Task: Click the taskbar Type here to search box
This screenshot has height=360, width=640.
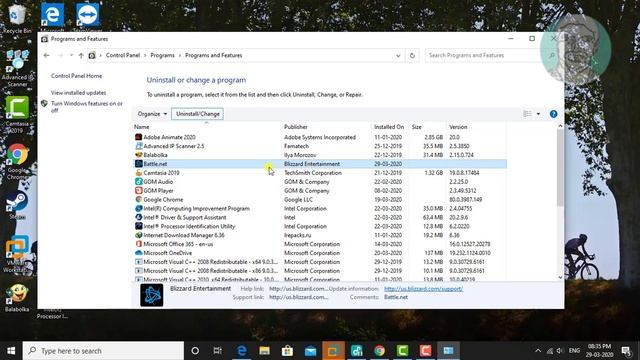Action: 103,351
